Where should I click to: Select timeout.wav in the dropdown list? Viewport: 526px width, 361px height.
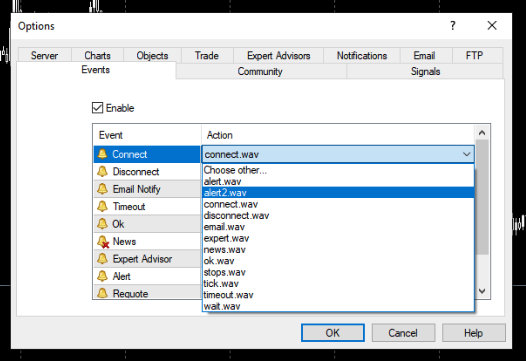click(x=338, y=295)
